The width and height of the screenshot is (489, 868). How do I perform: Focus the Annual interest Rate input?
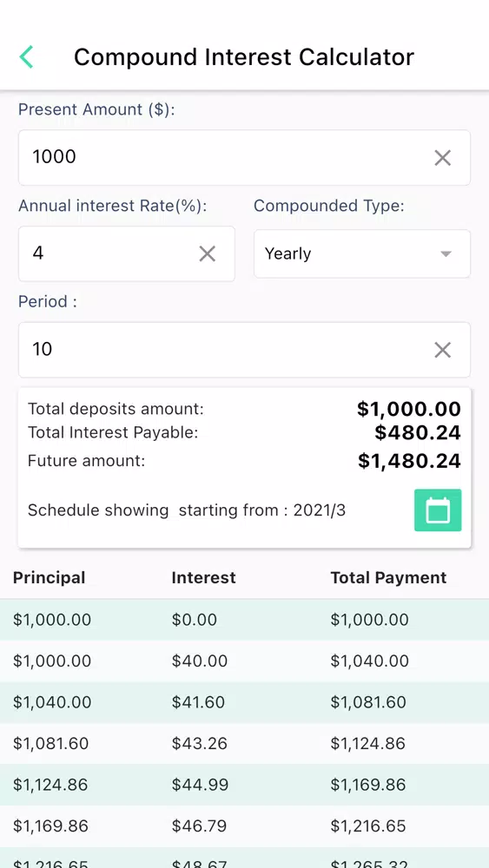click(126, 253)
